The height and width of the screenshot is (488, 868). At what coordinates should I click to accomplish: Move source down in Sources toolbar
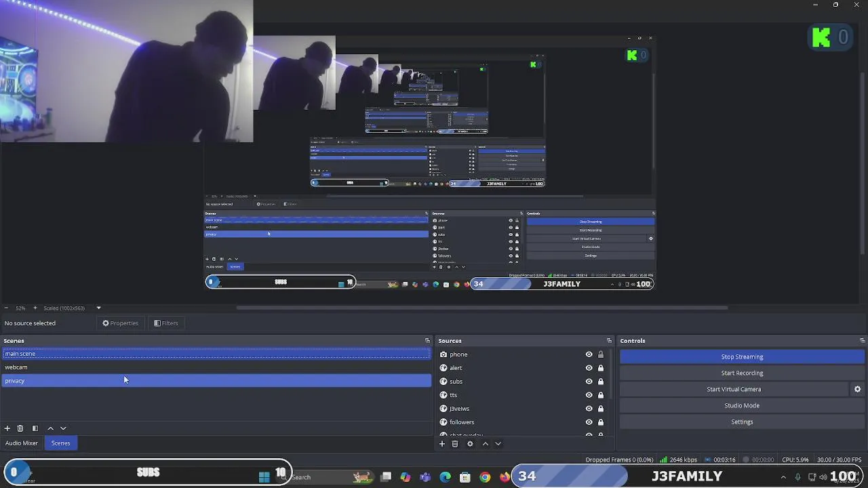point(498,444)
